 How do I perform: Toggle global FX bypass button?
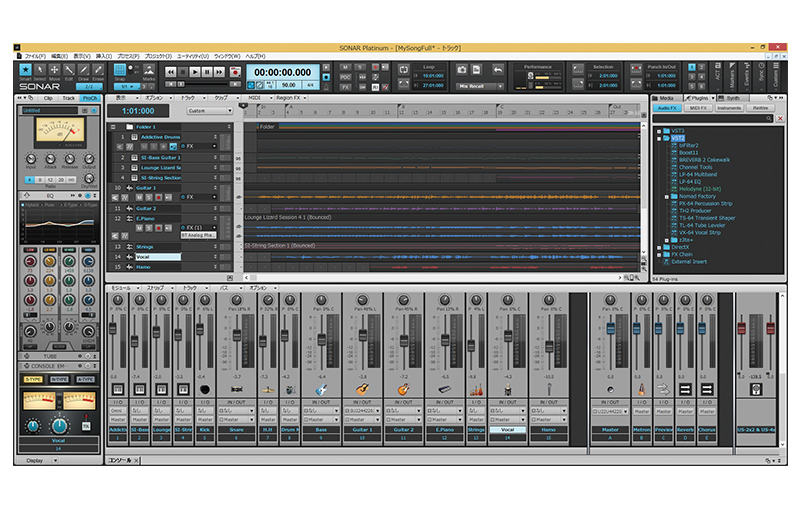(345, 87)
